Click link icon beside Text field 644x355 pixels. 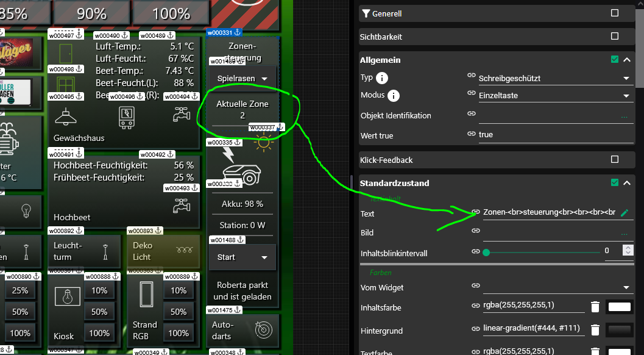coord(476,212)
